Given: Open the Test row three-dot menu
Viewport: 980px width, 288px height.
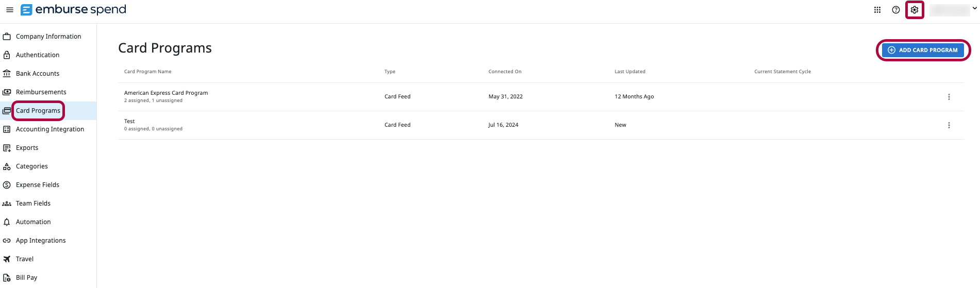Looking at the screenshot, I should (949, 125).
